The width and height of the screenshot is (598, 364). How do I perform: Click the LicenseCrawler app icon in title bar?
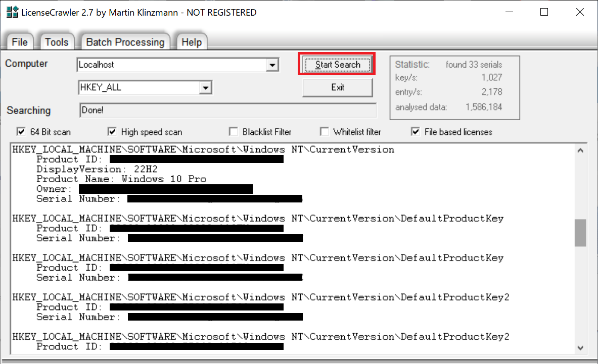12,12
